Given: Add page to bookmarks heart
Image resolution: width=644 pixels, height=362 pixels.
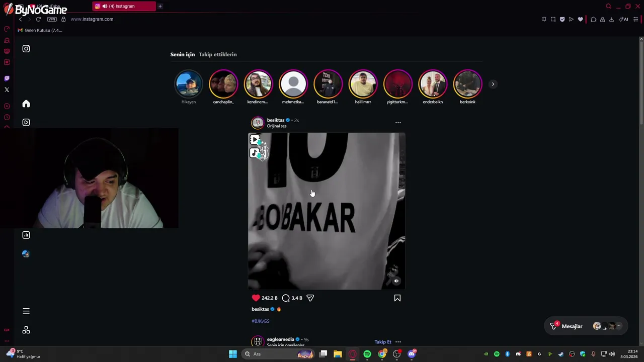Looking at the screenshot, I should tap(580, 19).
